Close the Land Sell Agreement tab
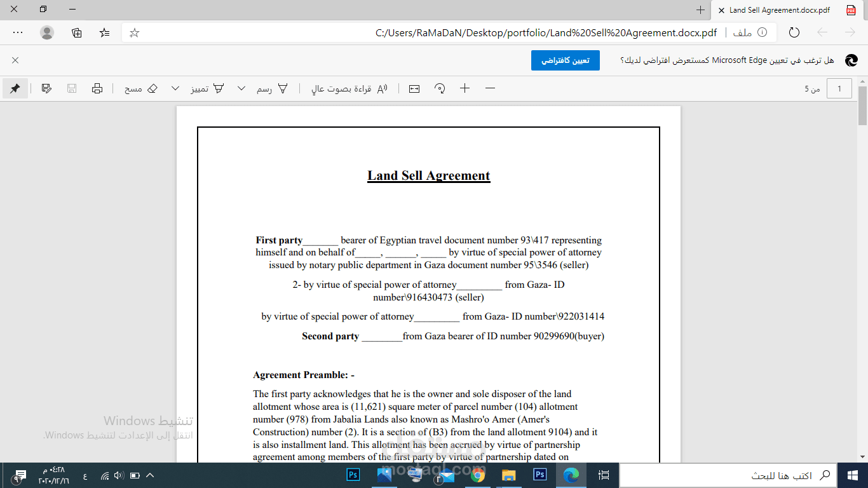Image resolution: width=868 pixels, height=488 pixels. pos(721,10)
